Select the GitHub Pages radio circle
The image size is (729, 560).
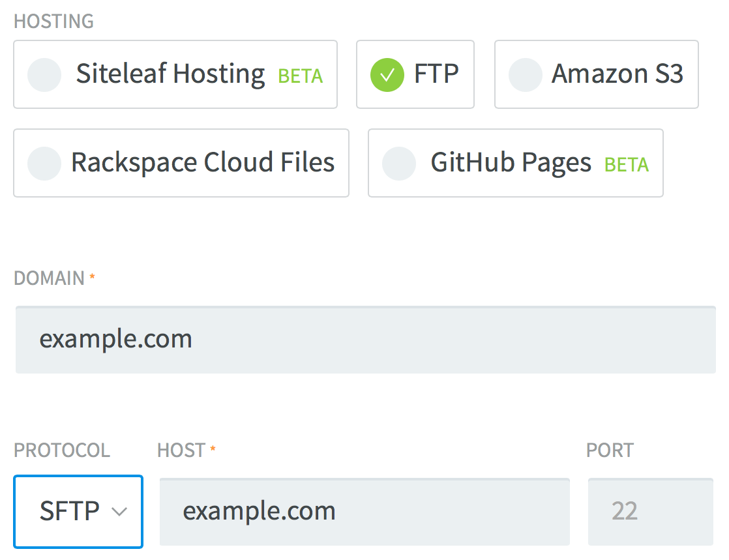(399, 164)
